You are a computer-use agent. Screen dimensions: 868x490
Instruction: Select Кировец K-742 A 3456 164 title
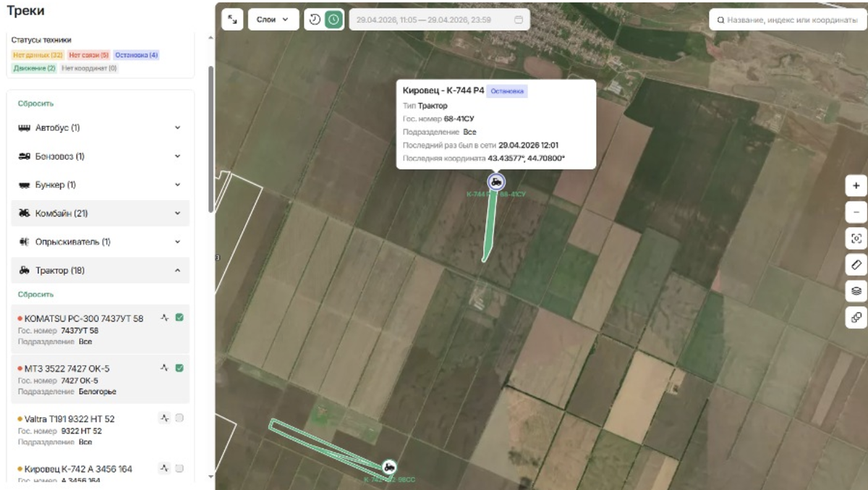pos(78,469)
